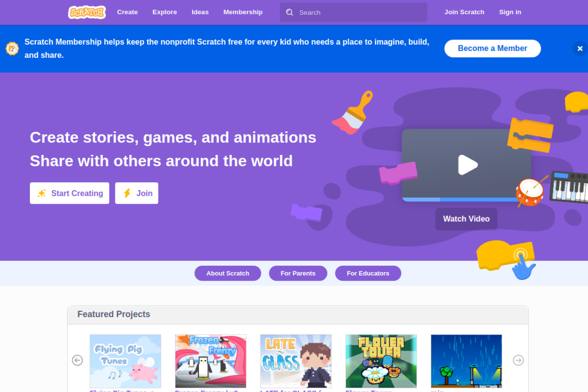This screenshot has width=588, height=392.
Task: Click the Start Creating button
Action: [x=69, y=193]
